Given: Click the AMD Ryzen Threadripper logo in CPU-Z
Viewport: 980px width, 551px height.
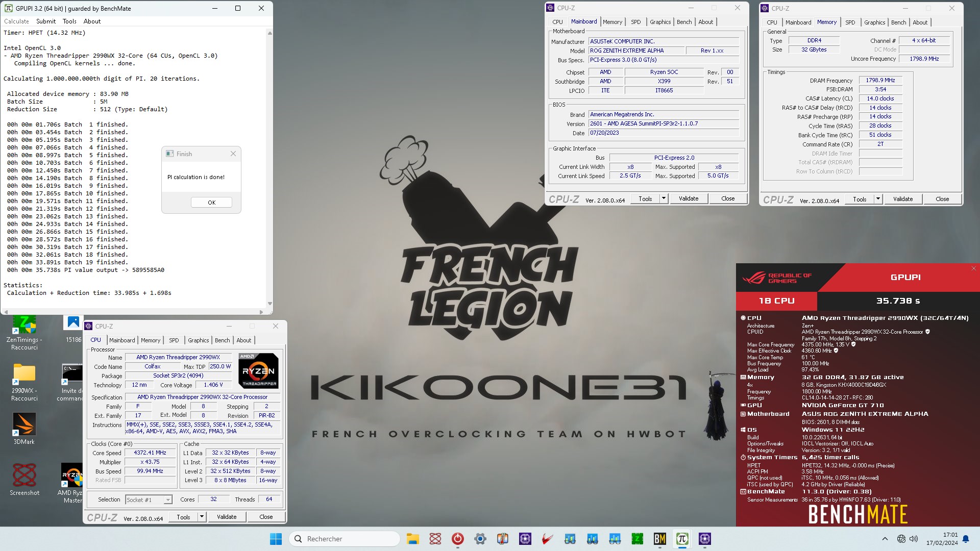Looking at the screenshot, I should pyautogui.click(x=259, y=371).
